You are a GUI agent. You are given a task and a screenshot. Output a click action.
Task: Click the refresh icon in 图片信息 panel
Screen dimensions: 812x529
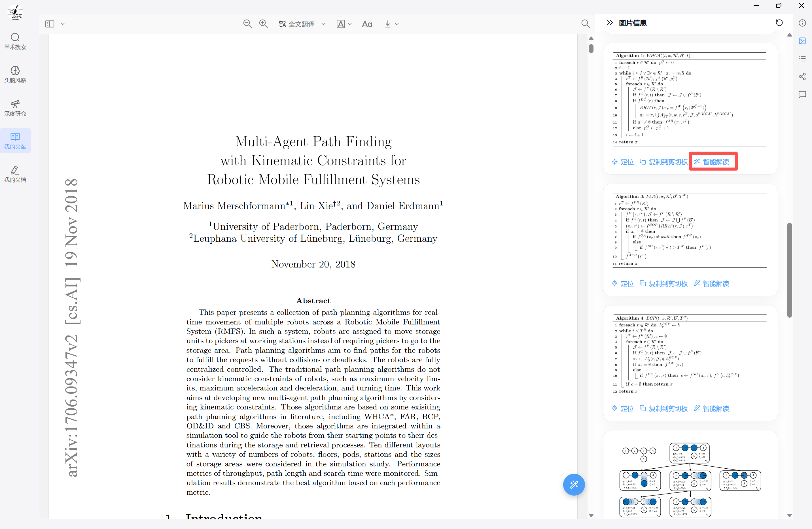coord(779,23)
